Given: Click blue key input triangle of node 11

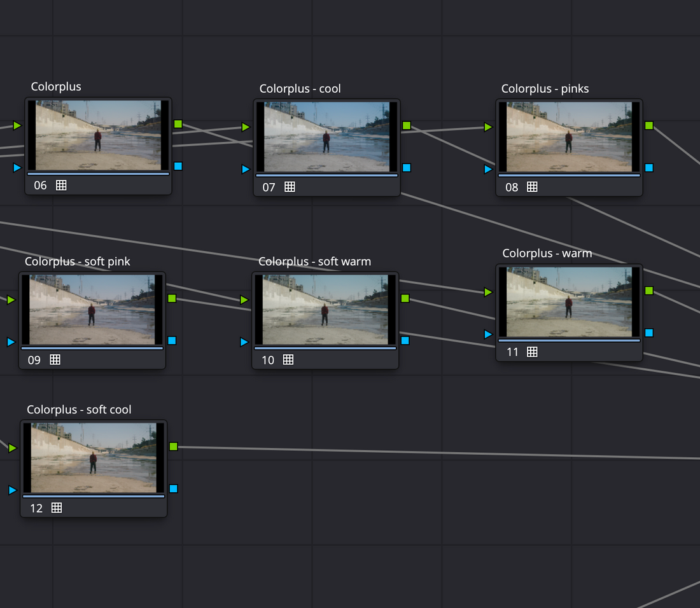Looking at the screenshot, I should coord(488,335).
